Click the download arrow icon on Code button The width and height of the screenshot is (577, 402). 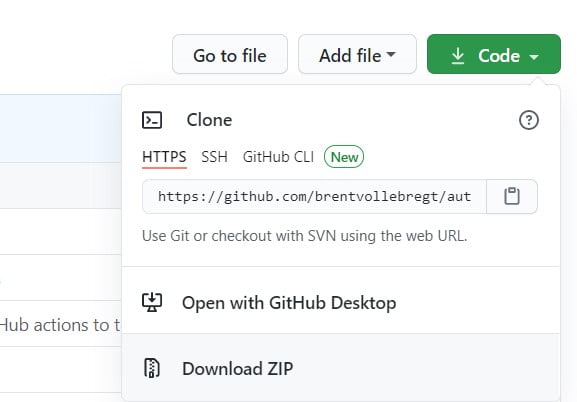(458, 56)
